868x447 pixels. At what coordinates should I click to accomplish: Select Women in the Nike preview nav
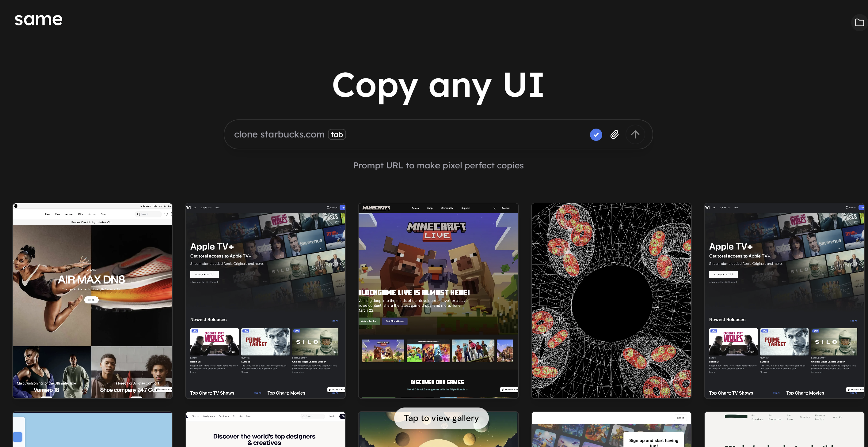pos(69,214)
